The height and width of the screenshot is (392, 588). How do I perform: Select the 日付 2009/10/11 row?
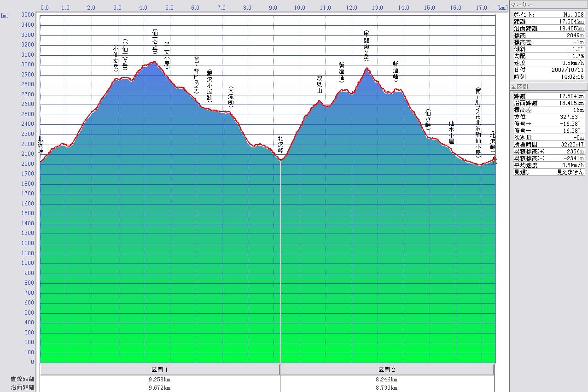tap(548, 70)
